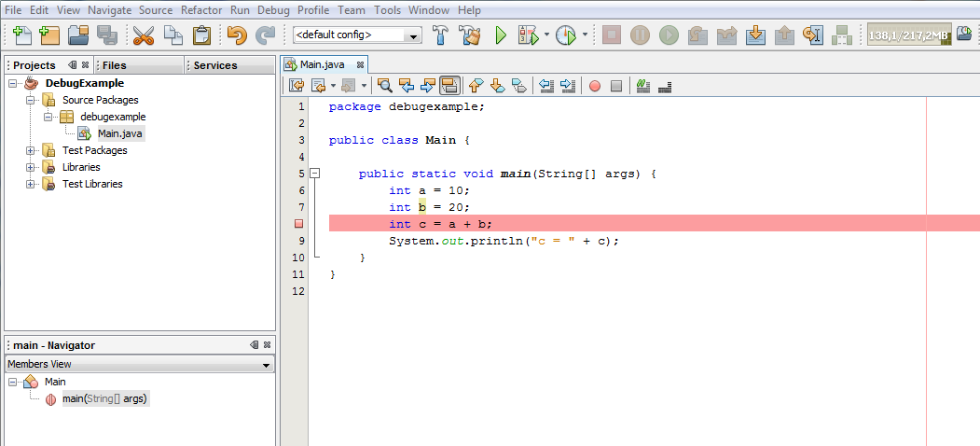Viewport: 980px width, 446px height.
Task: Run project with green play arrow
Action: (501, 35)
